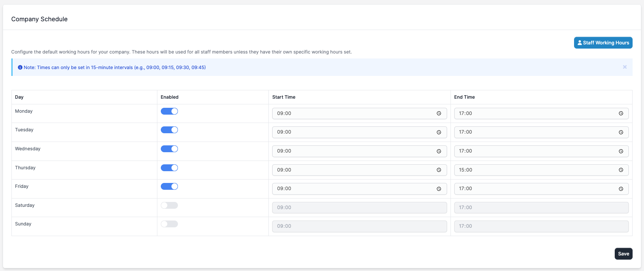Click the Thursday end time 15:00 field

click(536, 170)
